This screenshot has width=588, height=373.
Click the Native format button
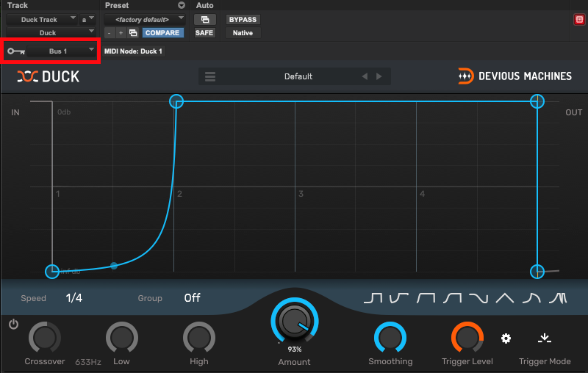[x=243, y=33]
